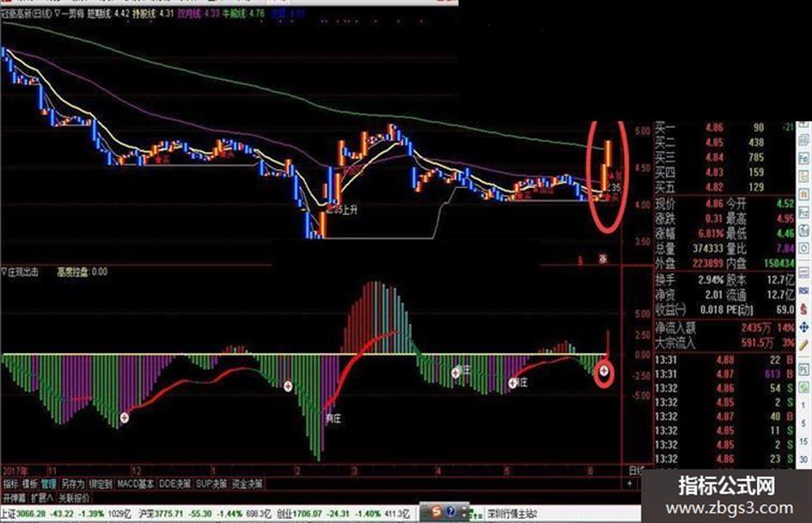Click the 换手 2.94% value
Image resolution: width=812 pixels, height=523 pixels.
711,280
